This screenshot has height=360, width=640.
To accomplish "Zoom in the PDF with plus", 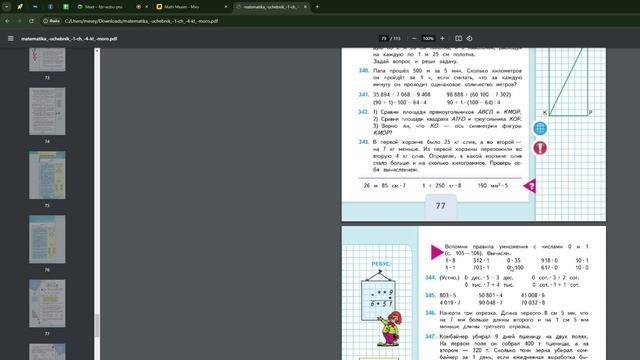I will [x=442, y=38].
